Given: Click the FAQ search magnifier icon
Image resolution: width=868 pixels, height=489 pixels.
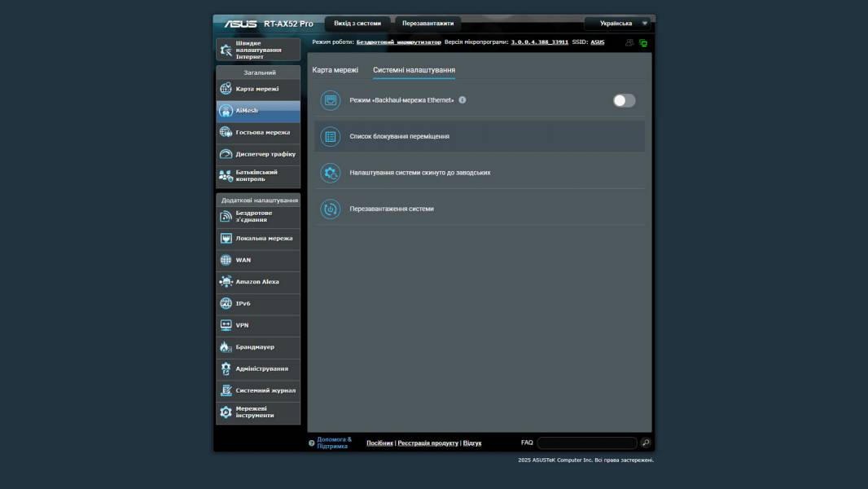Looking at the screenshot, I should tap(646, 443).
